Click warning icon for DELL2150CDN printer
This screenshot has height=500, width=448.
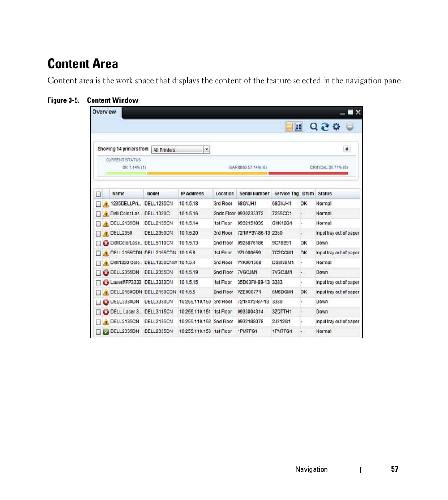click(106, 292)
